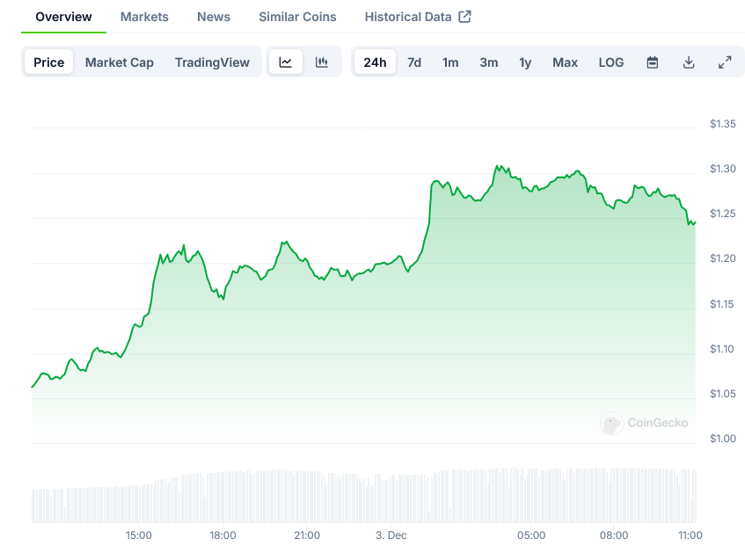
Task: Click the volume bars below the chart
Action: [352, 497]
